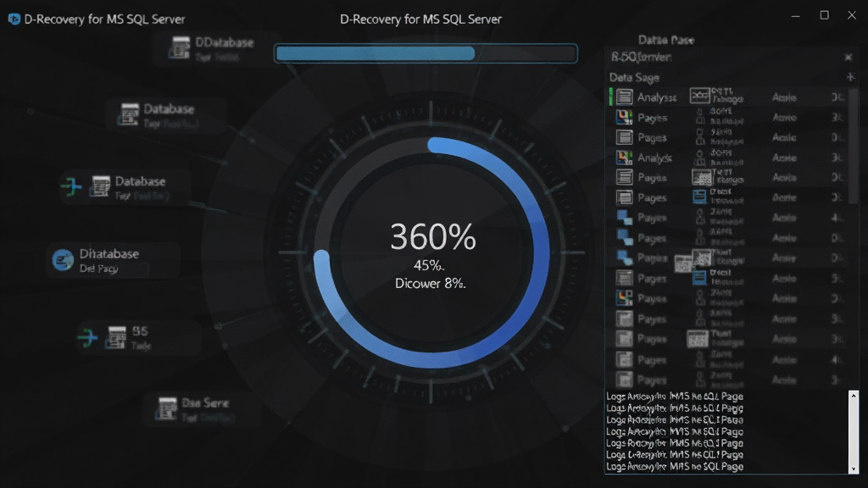Click the Data Sage section heading
Image resolution: width=868 pixels, height=488 pixels.
[x=634, y=77]
